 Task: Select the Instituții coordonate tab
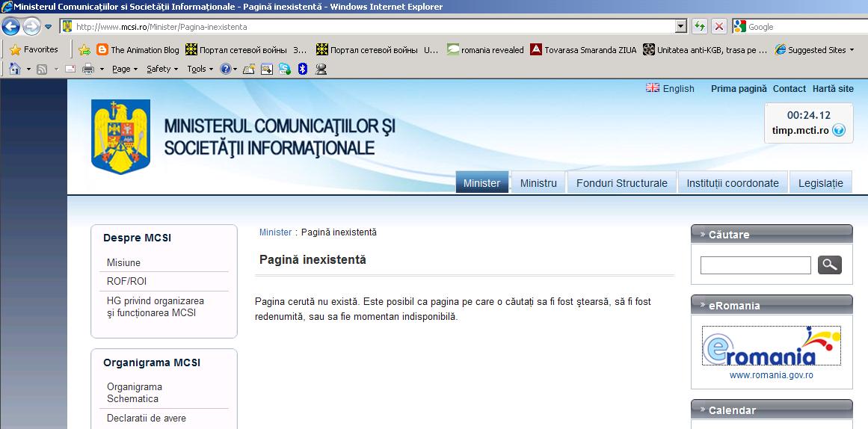click(x=733, y=182)
